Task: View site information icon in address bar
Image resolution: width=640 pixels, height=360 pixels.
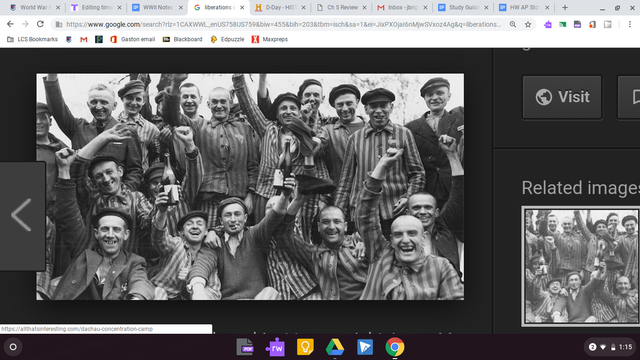Action: point(59,24)
